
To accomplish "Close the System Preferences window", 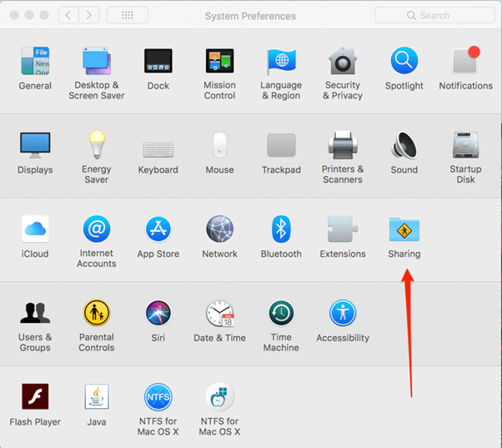I will pos(14,15).
